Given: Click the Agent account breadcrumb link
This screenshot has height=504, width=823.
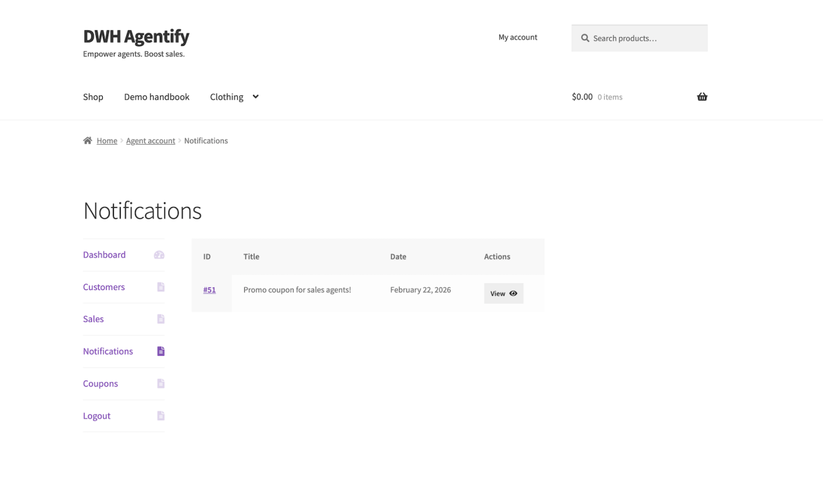Looking at the screenshot, I should coord(150,141).
